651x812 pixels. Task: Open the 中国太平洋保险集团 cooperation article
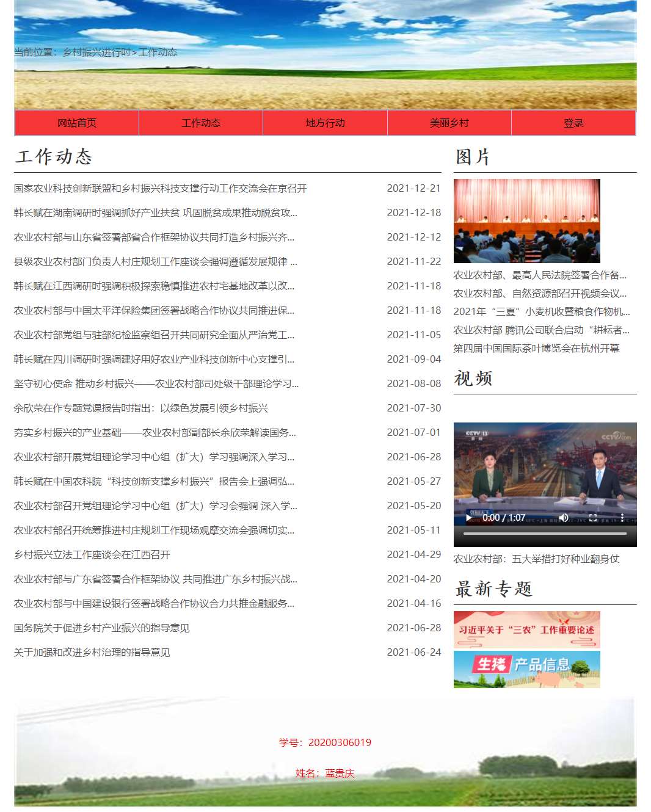click(x=154, y=311)
